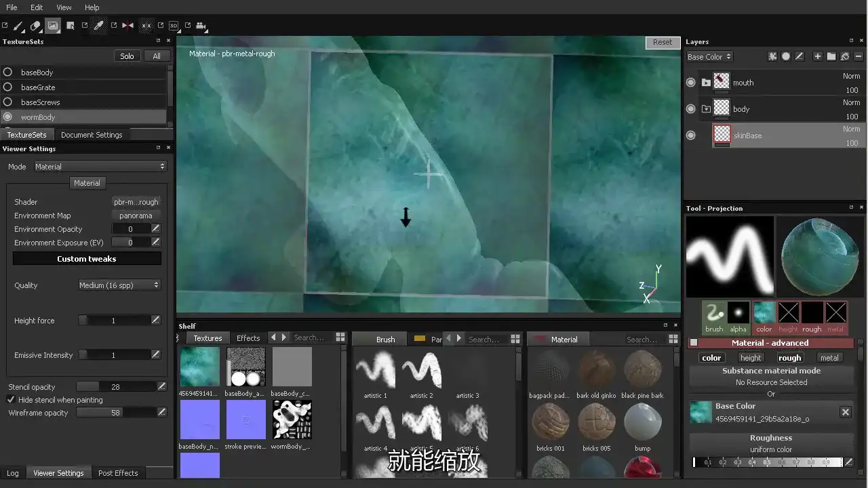Open the Quality Medium (16 spp) dropdown
The width and height of the screenshot is (868, 488).
pos(119,285)
